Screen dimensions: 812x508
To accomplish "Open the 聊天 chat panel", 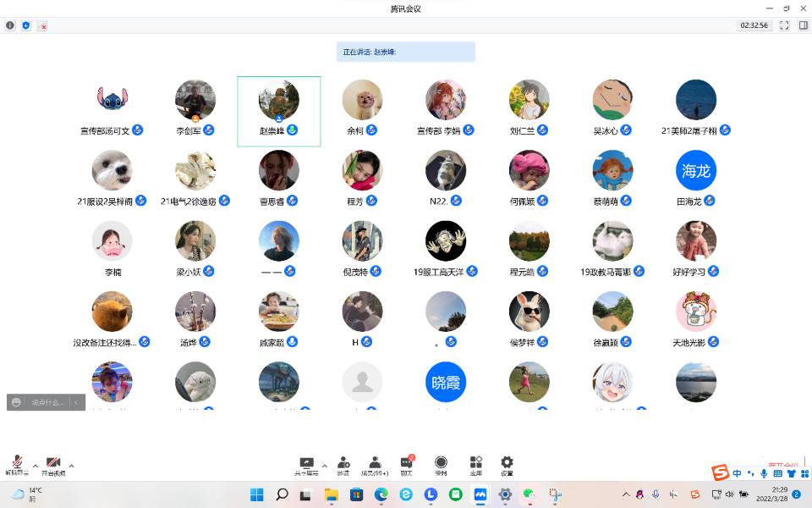I will tap(406, 464).
